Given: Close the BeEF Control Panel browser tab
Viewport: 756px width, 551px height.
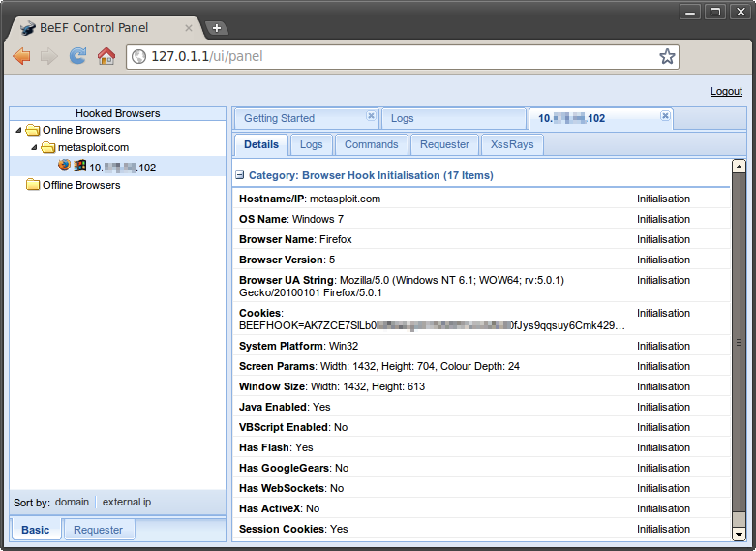Looking at the screenshot, I should (x=189, y=28).
